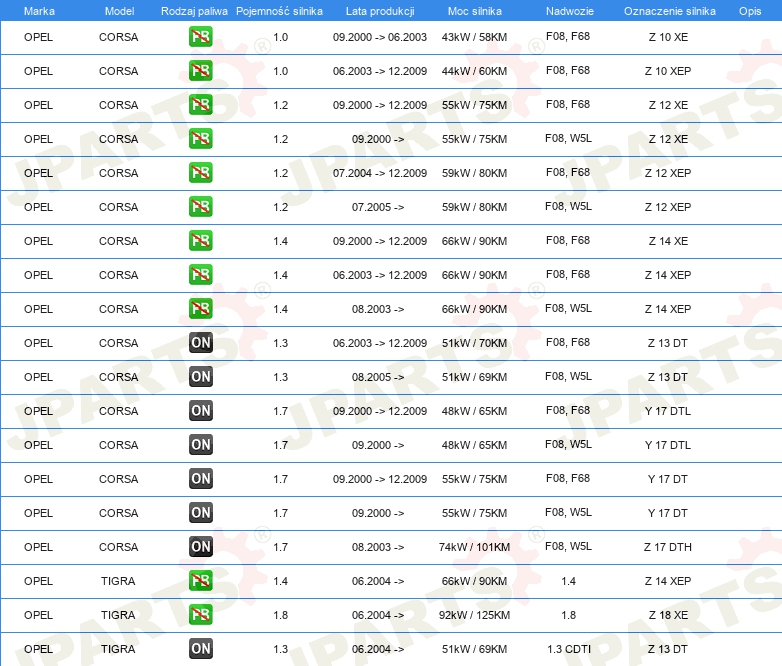The width and height of the screenshot is (782, 666).
Task: Click the 09.2000 -> 06.2003 production years cell
Action: pos(380,37)
